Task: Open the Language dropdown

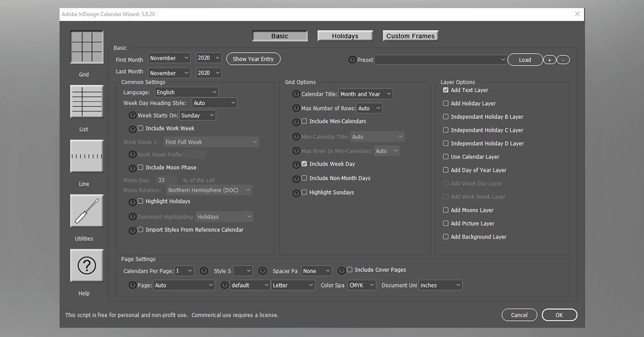Action: pyautogui.click(x=186, y=92)
